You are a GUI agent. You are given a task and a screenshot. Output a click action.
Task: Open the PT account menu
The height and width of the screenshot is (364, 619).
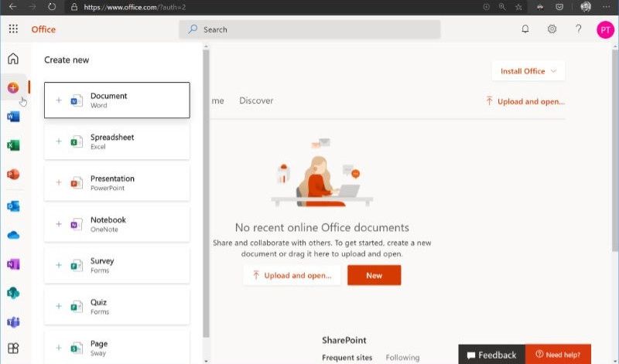[605, 29]
